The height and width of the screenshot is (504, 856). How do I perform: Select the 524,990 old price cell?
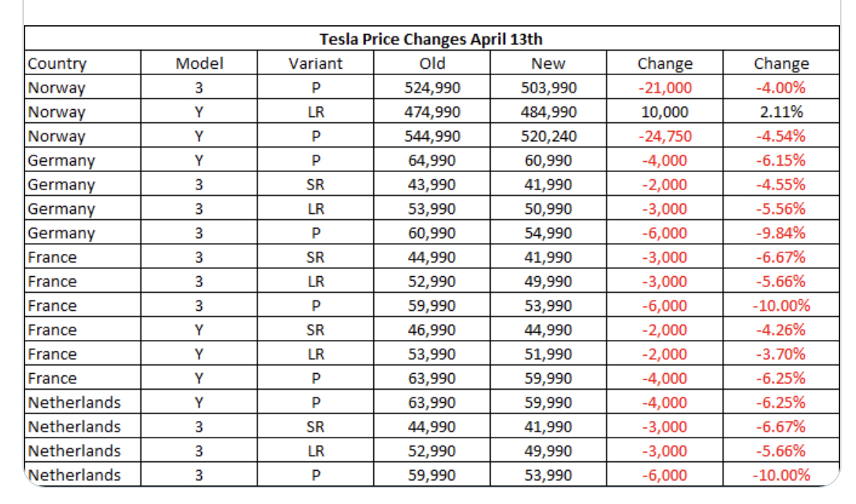[432, 87]
